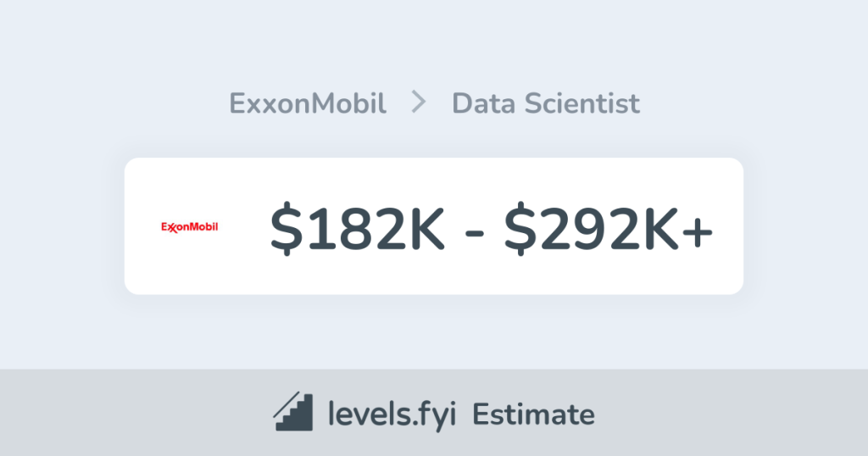Click the "K" in the $182K figure

point(424,227)
